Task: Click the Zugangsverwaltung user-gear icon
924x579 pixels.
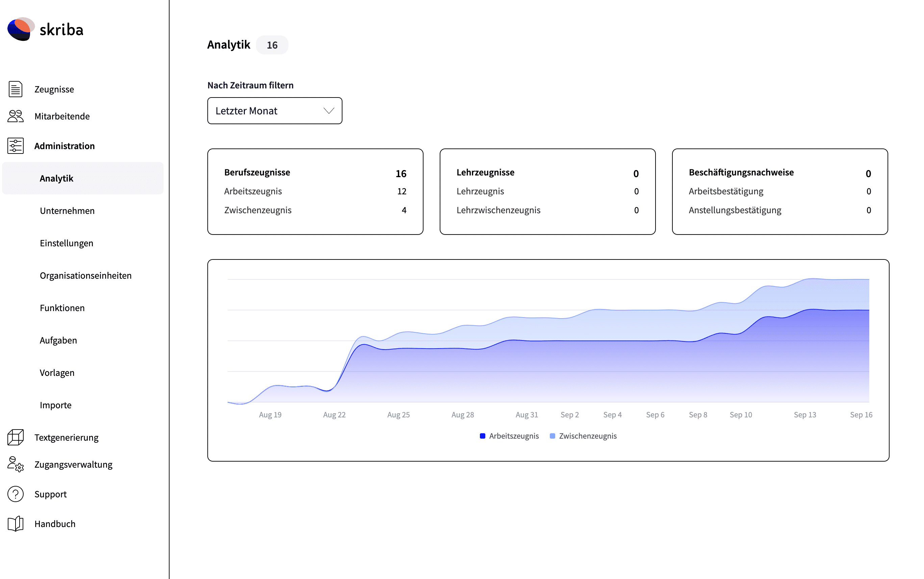Action: [x=15, y=464]
